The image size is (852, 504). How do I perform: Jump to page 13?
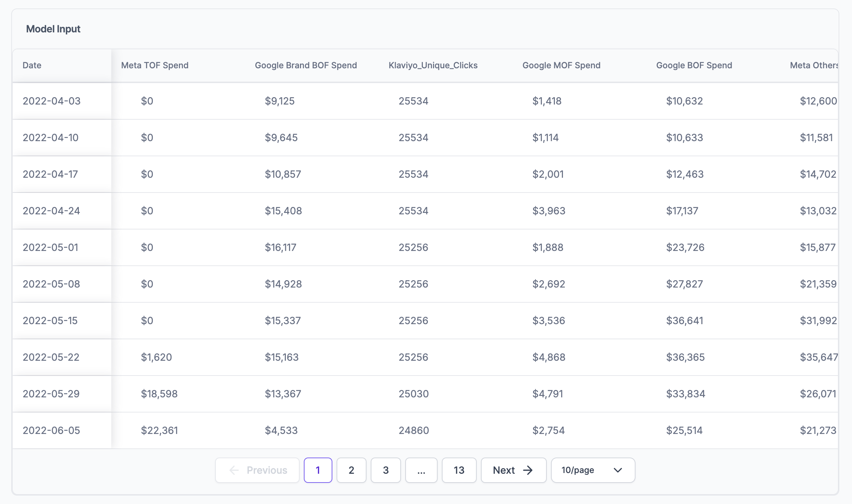point(459,470)
